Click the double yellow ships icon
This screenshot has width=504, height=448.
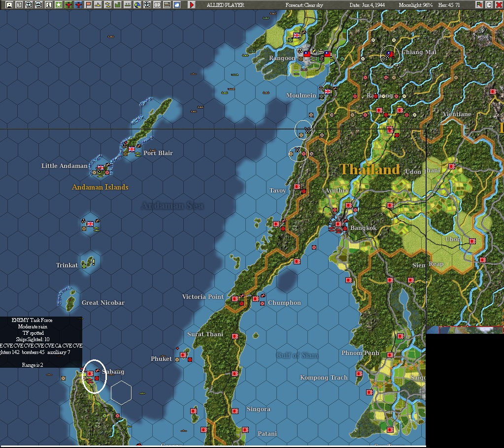click(x=108, y=4)
